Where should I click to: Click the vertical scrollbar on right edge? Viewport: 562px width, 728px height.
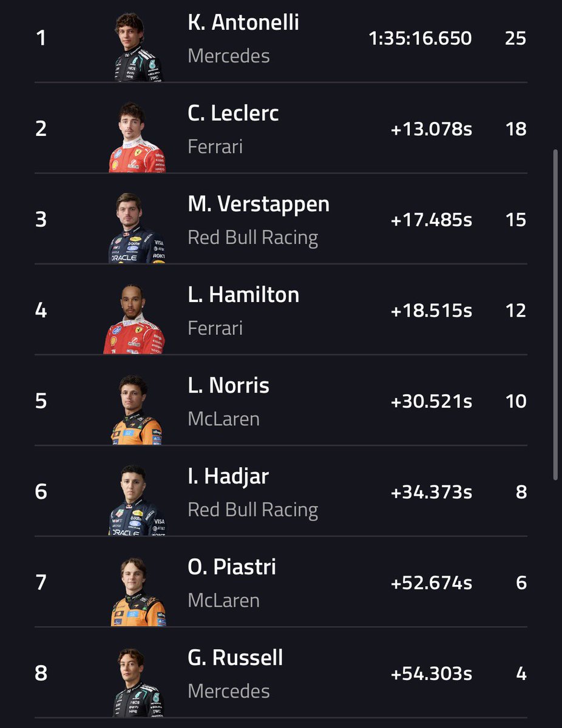[555, 315]
